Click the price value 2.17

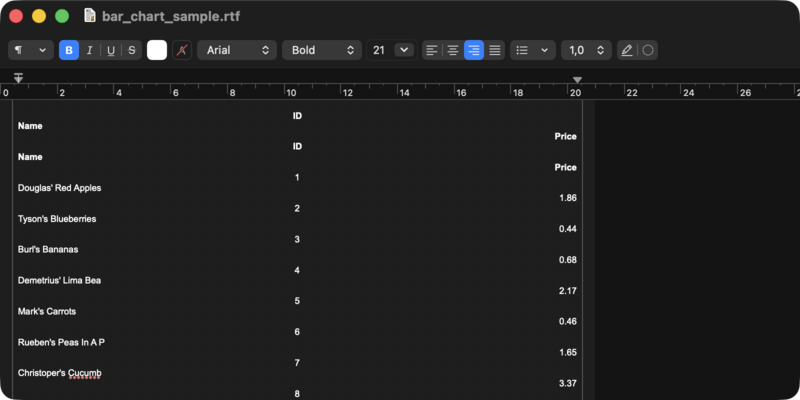568,291
